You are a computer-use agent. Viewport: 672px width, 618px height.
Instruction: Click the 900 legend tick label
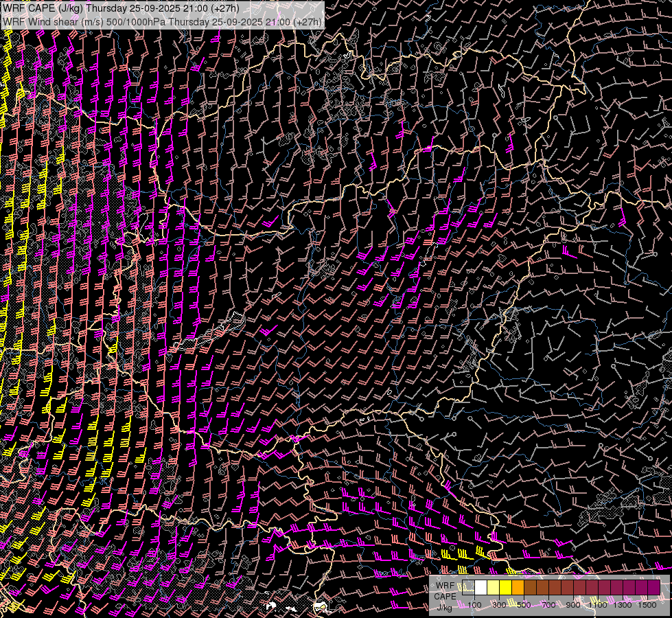click(x=573, y=605)
